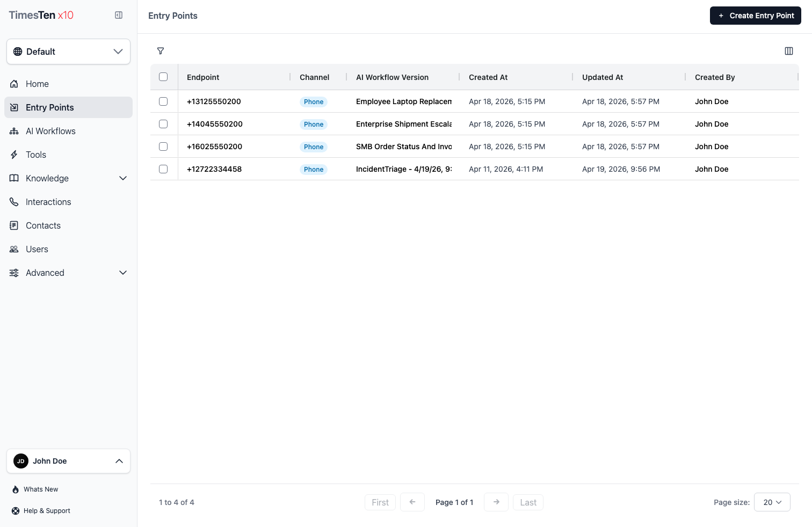
Task: Open Interactions in the sidebar
Action: pos(68,202)
